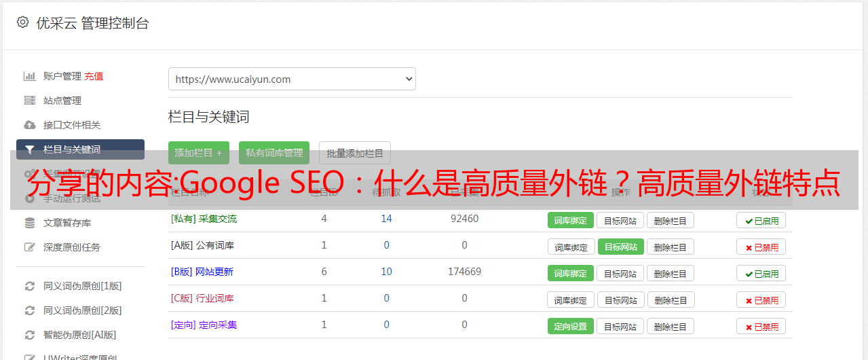868x360 pixels.
Task: Click the 批量添加栏目 button
Action: tap(355, 153)
